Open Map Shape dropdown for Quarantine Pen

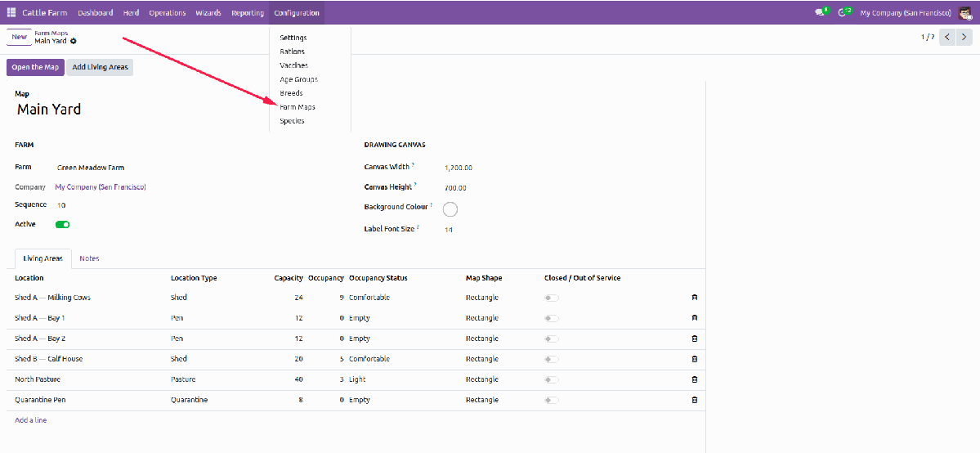[482, 400]
